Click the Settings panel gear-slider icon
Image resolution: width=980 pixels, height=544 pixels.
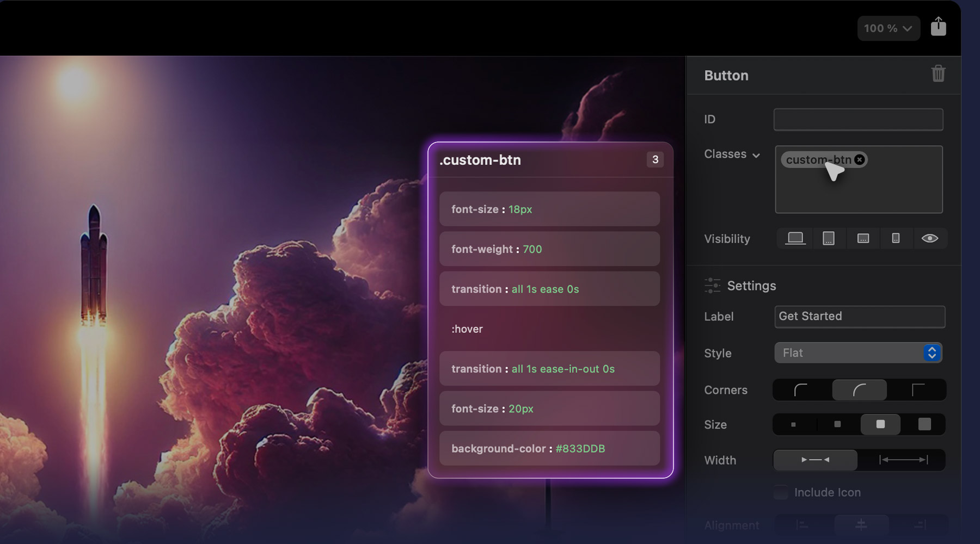[712, 285]
